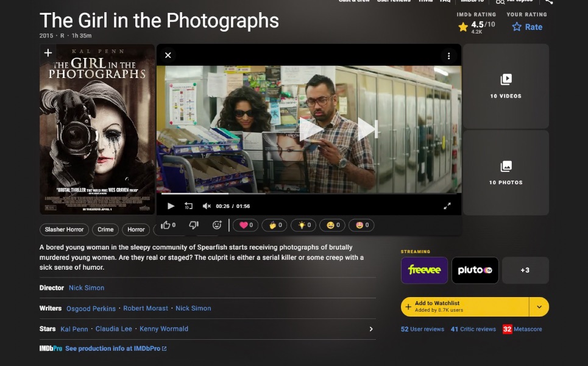
Task: Close the video player overlay
Action: (168, 56)
